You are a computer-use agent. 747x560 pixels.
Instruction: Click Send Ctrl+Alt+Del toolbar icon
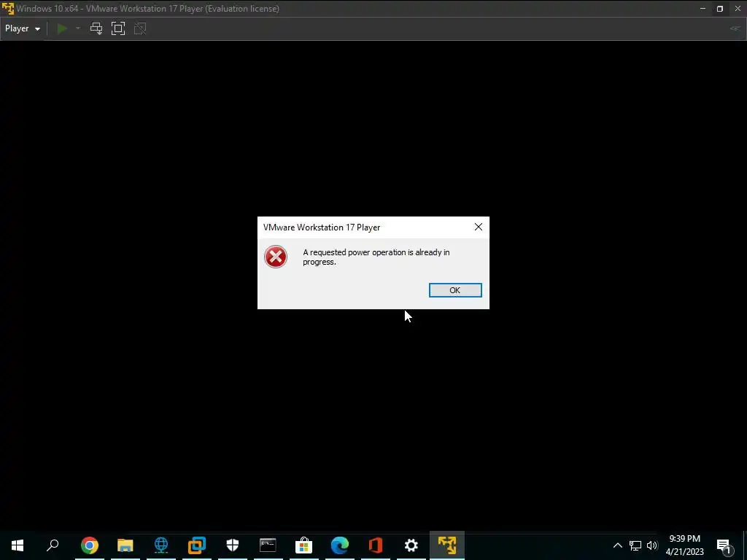[96, 28]
